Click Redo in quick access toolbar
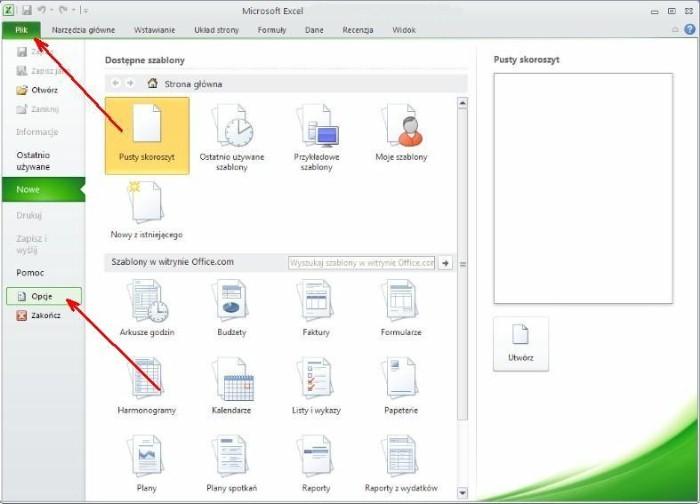The image size is (700, 504). click(x=63, y=10)
